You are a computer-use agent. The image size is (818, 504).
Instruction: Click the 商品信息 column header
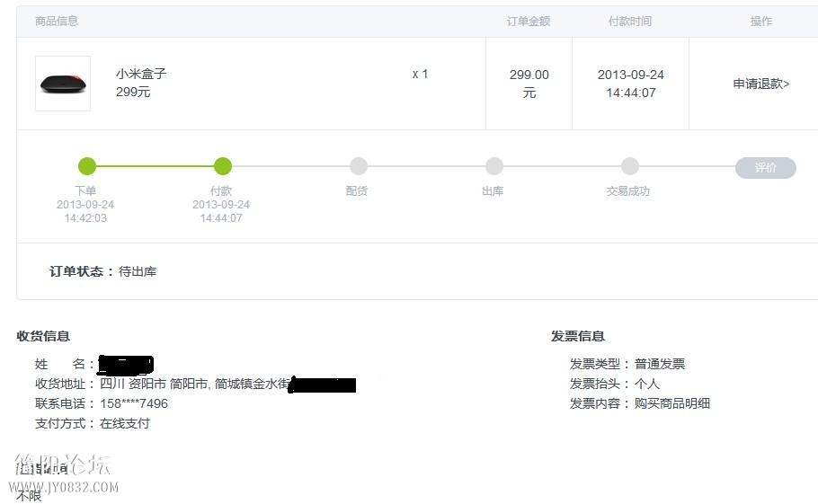tap(57, 21)
